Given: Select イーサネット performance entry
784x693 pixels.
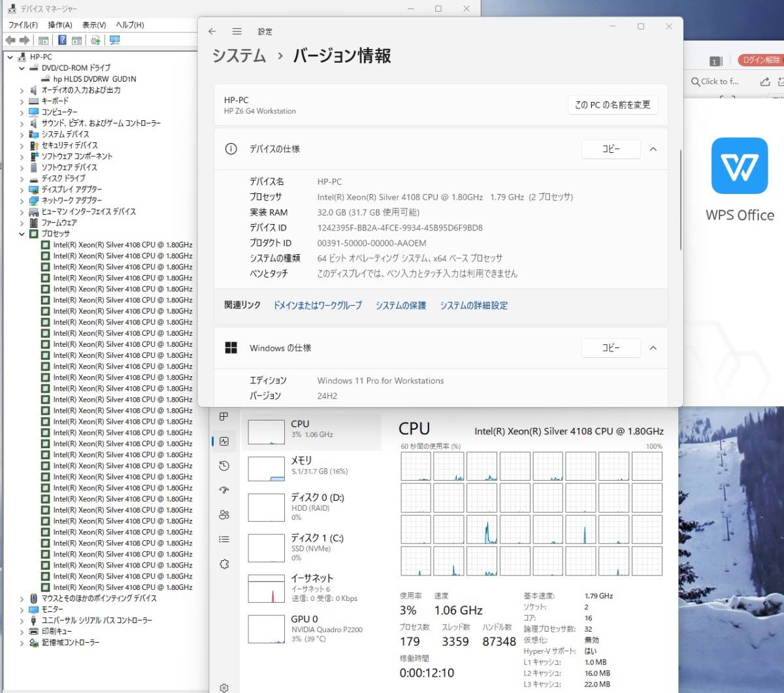Looking at the screenshot, I should 312,588.
